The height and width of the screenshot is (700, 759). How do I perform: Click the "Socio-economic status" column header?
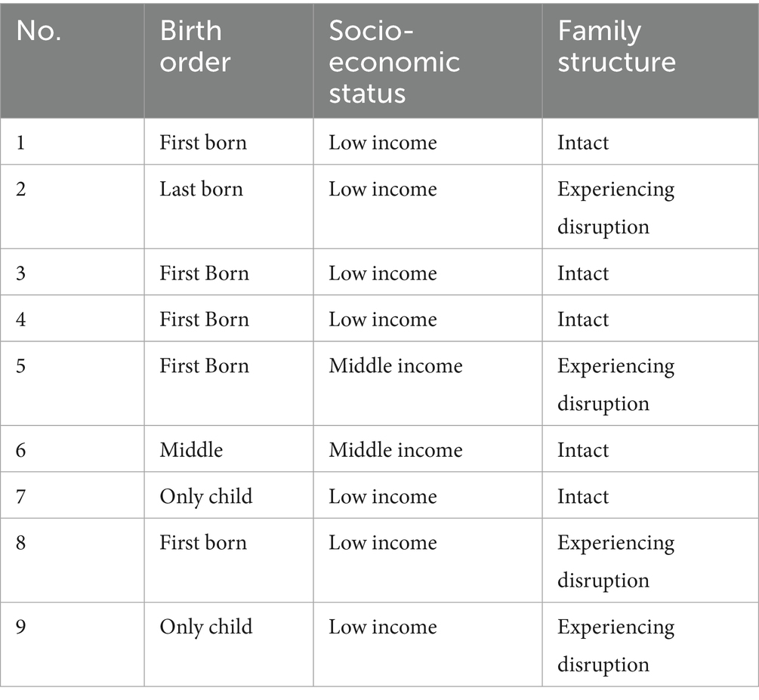click(x=394, y=62)
